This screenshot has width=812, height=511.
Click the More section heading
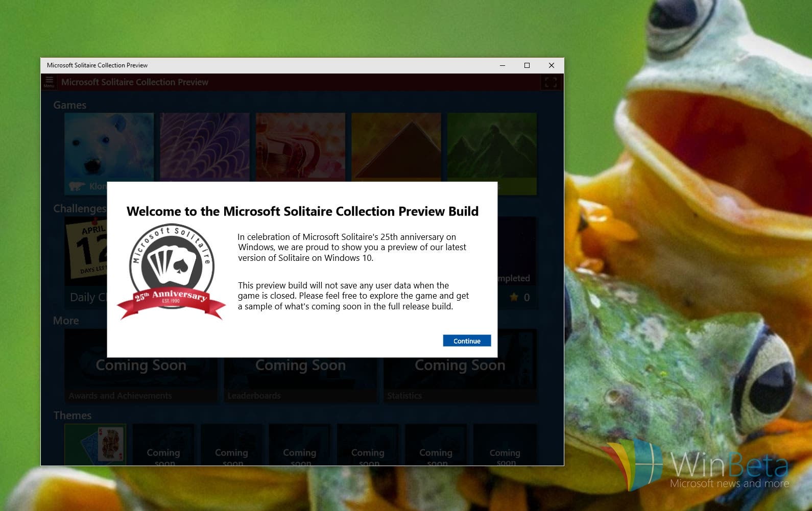pyautogui.click(x=66, y=321)
